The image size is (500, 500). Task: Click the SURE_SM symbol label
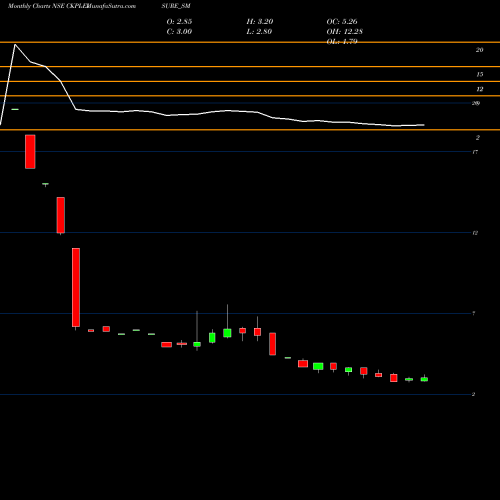[x=176, y=6]
